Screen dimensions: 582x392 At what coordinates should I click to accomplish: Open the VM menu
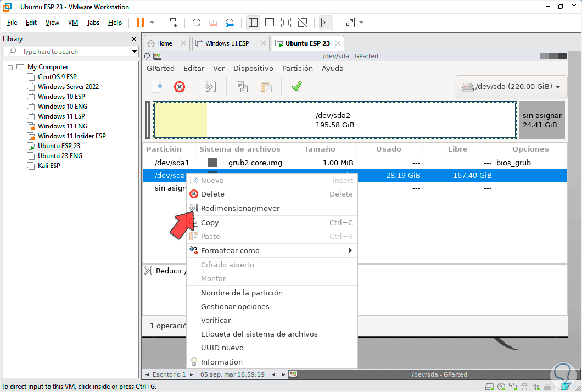pyautogui.click(x=72, y=23)
